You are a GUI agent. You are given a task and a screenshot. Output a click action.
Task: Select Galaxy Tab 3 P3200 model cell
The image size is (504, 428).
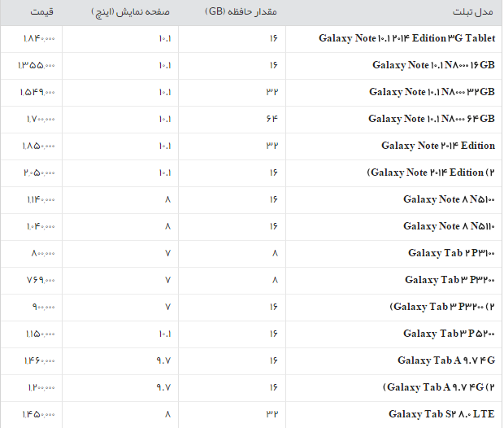[450, 280]
